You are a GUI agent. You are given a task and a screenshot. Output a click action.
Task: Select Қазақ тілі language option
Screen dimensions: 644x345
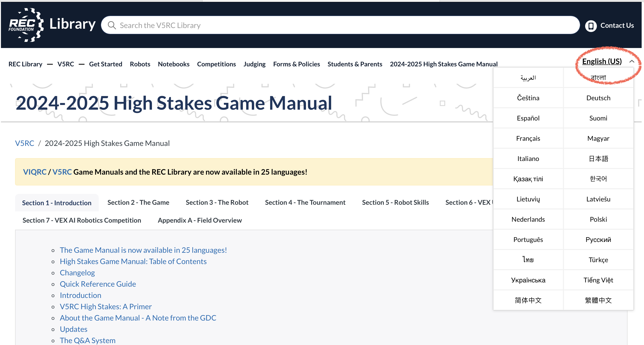click(x=528, y=179)
